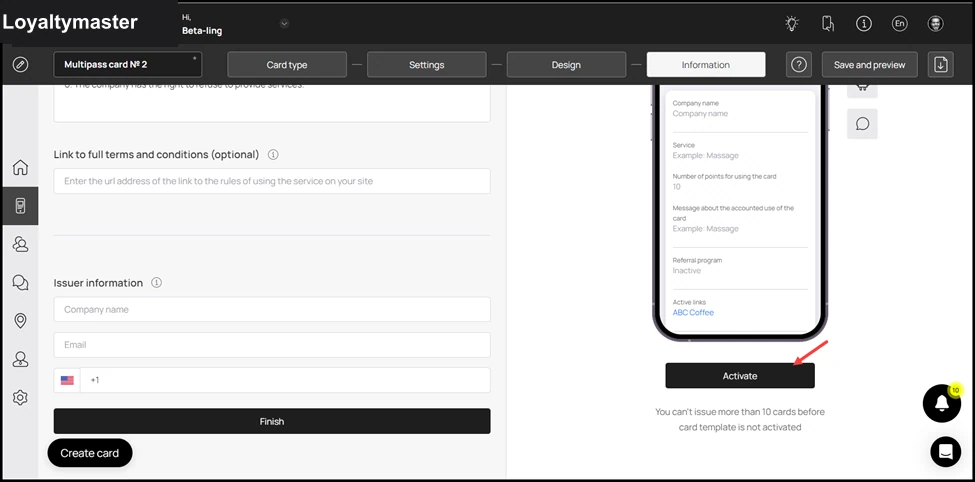Open the locations pin icon in sidebar
Screen dimensions: 975x482
21,320
